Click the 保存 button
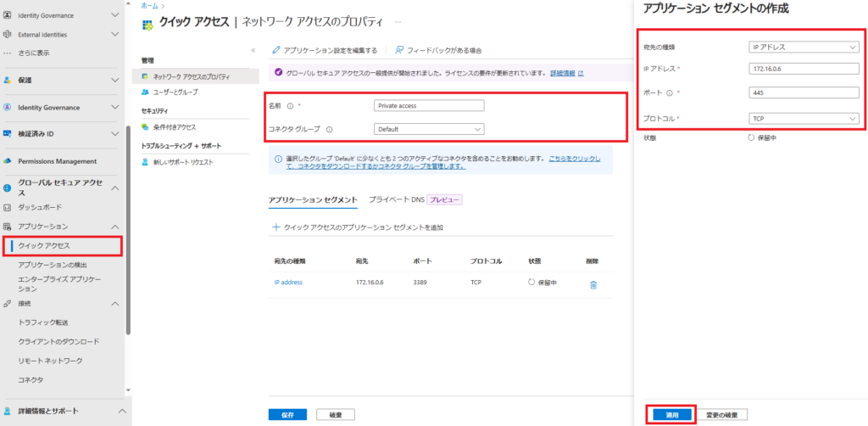 (287, 415)
